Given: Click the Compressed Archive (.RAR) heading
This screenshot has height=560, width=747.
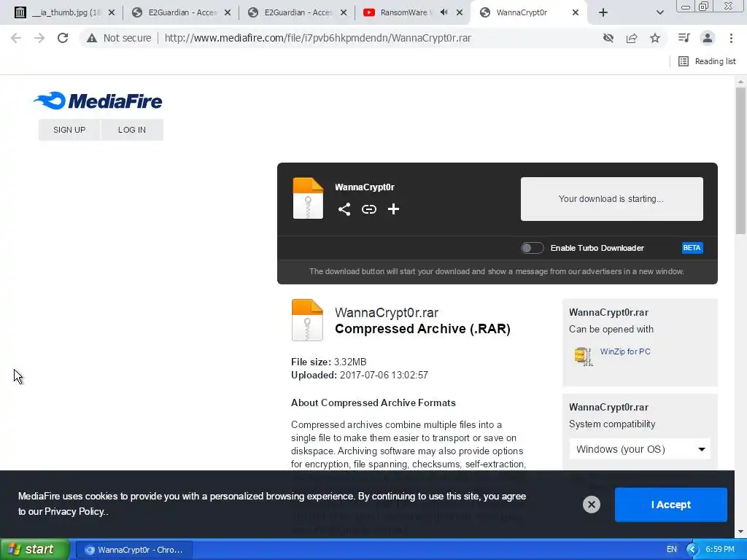Looking at the screenshot, I should click(x=422, y=329).
